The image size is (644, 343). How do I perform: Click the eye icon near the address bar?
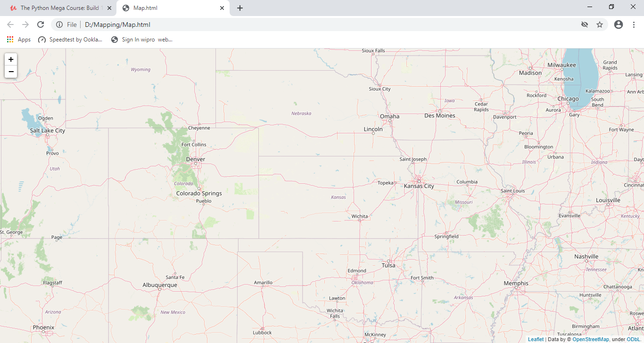coord(585,24)
